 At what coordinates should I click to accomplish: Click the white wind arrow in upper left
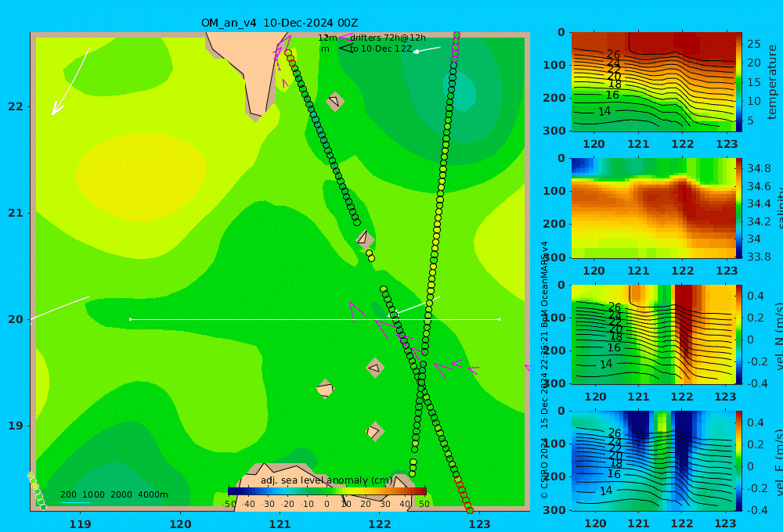click(x=70, y=81)
